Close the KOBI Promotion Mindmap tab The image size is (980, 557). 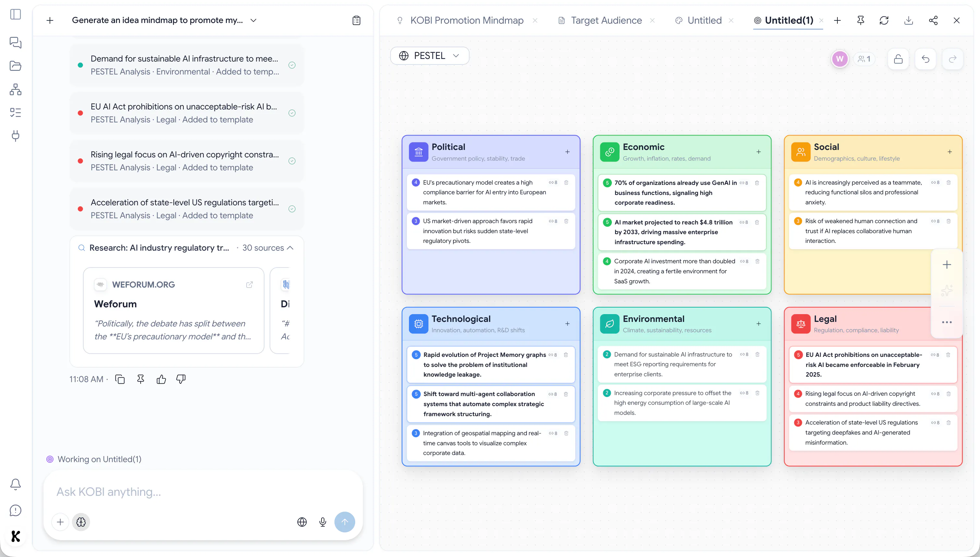tap(535, 20)
